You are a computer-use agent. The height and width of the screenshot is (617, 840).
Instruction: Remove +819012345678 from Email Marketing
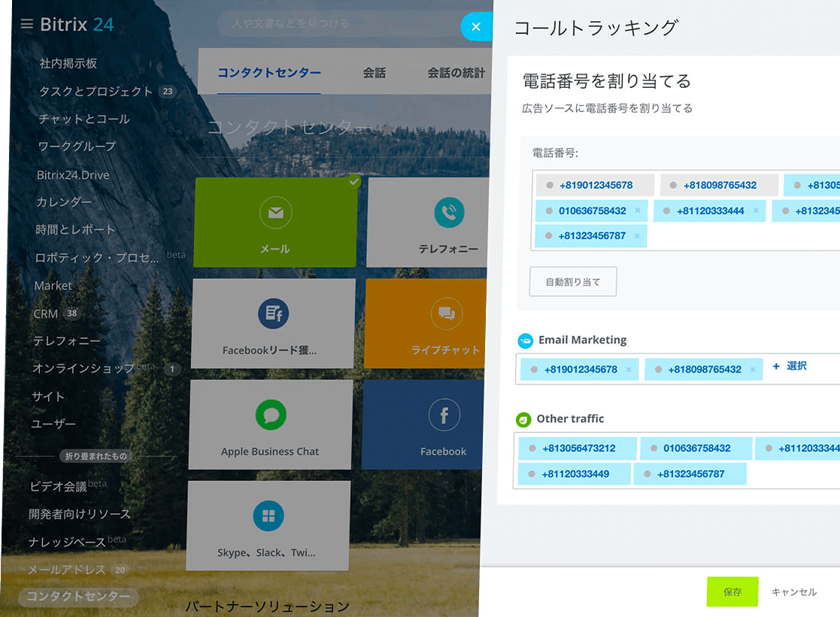point(629,370)
